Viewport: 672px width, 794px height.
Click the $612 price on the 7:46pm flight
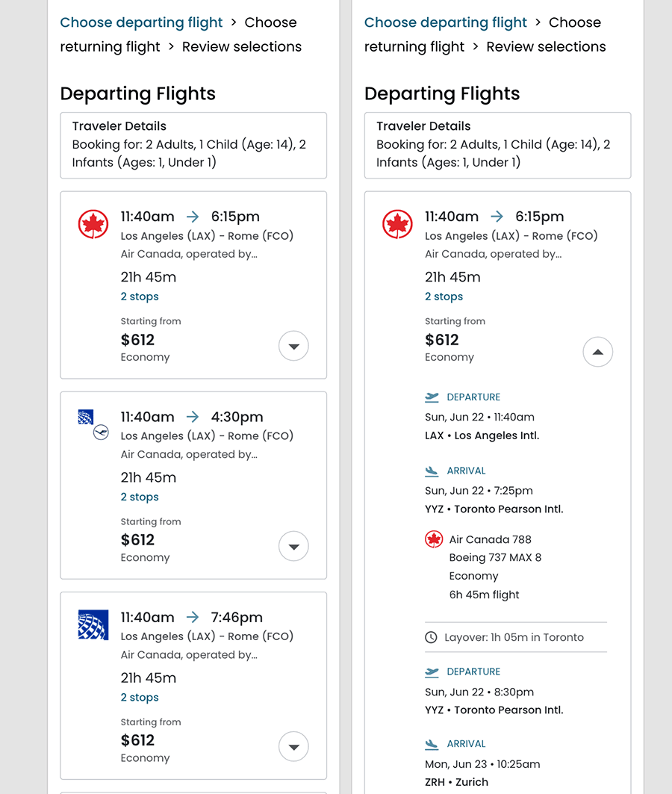tap(137, 740)
